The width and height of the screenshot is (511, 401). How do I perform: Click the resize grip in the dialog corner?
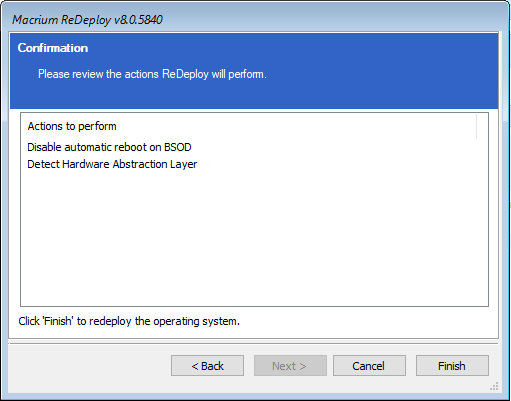coord(494,386)
